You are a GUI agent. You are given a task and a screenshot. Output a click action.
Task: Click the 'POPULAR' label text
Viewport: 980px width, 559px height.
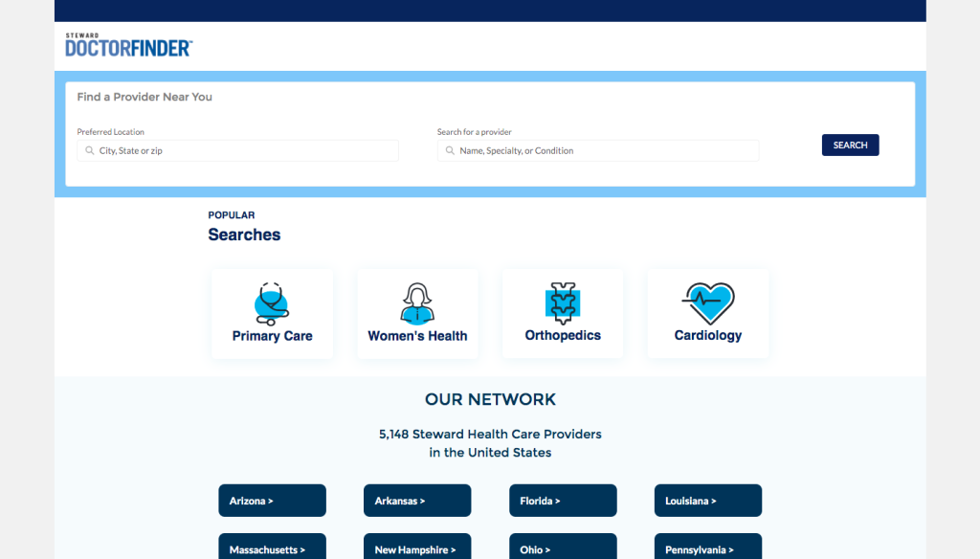click(x=232, y=215)
